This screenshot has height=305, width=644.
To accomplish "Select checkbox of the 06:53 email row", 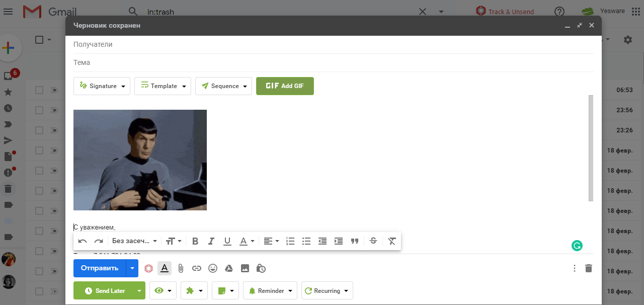I will pyautogui.click(x=39, y=90).
